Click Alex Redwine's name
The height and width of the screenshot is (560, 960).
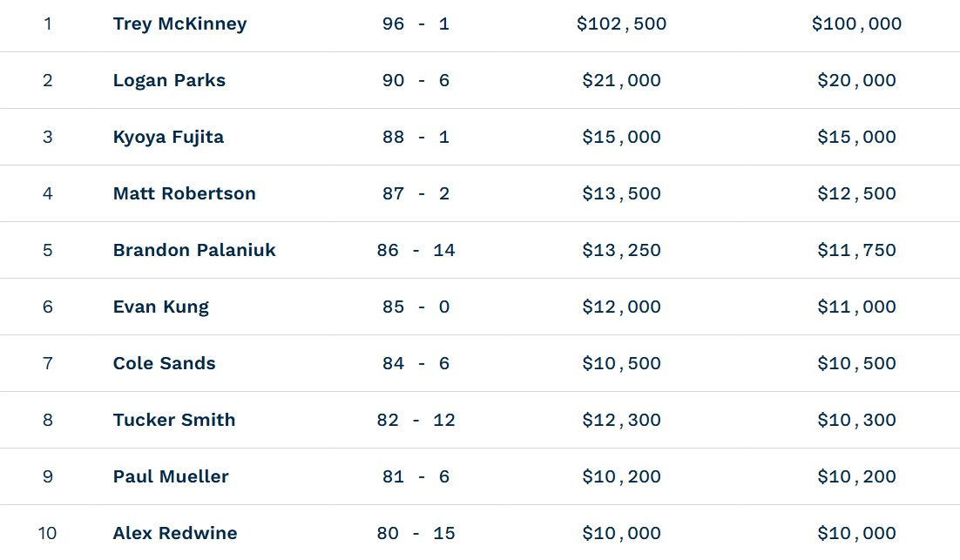pos(174,533)
